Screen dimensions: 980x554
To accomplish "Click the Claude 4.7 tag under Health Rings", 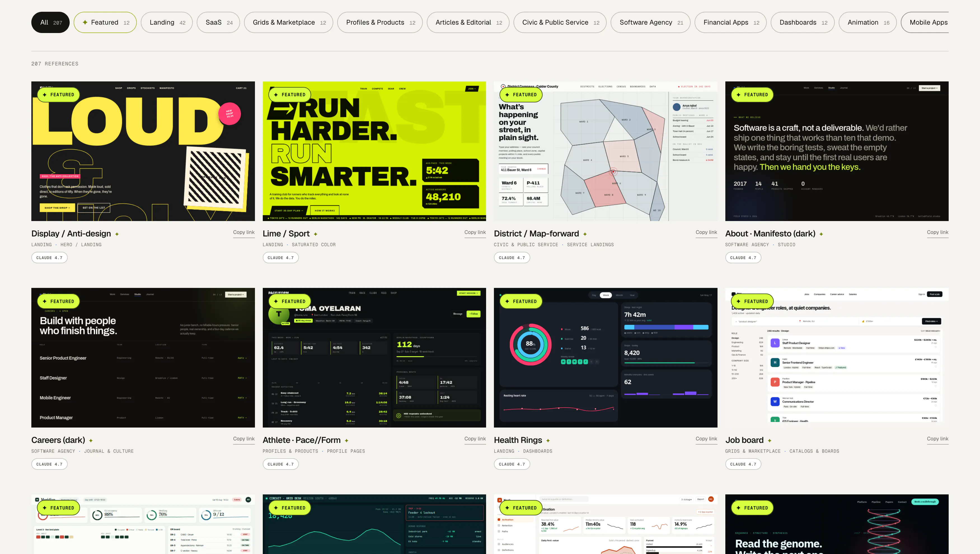I will click(512, 464).
